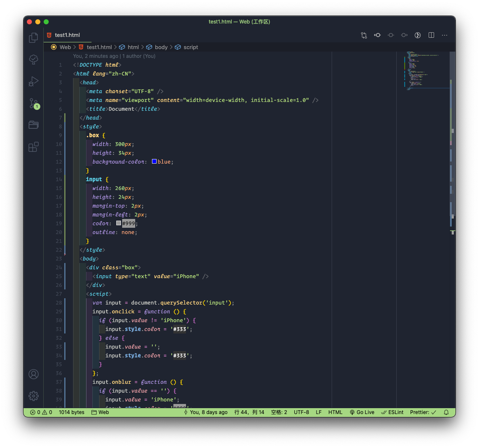The image size is (479, 448).
Task: Click UTF-8 to change file encoding
Action: (x=301, y=412)
